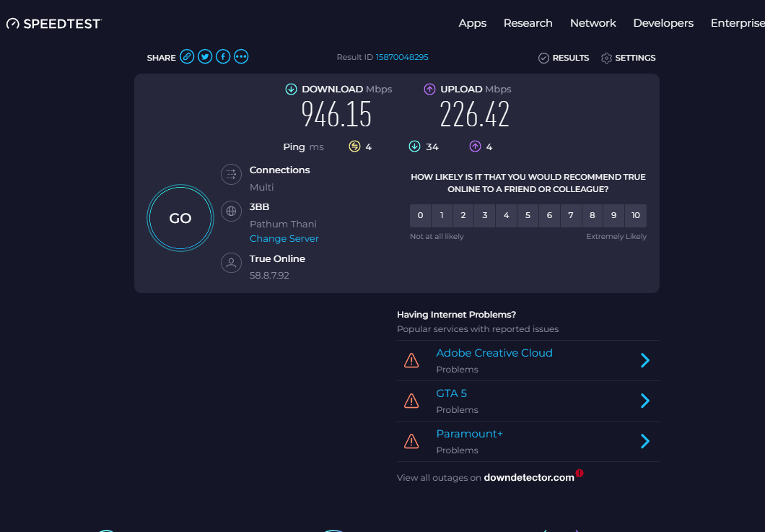Open more share options icon
The image size is (765, 532).
(x=241, y=56)
